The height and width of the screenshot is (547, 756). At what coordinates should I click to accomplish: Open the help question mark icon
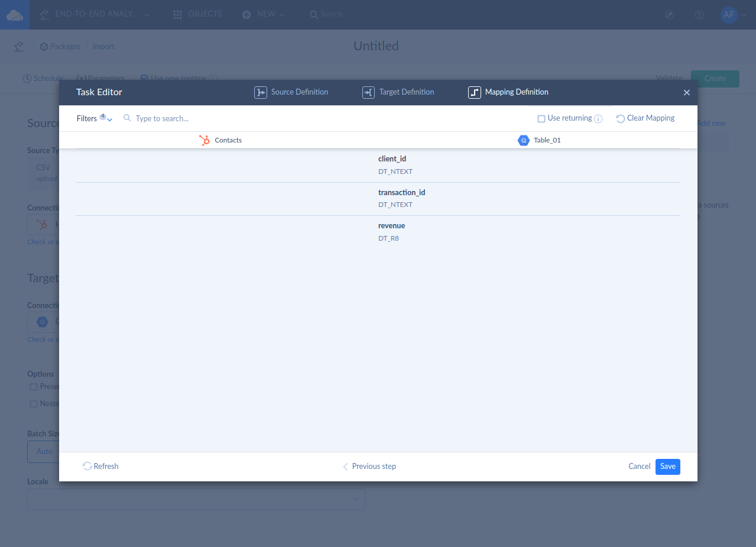[699, 15]
